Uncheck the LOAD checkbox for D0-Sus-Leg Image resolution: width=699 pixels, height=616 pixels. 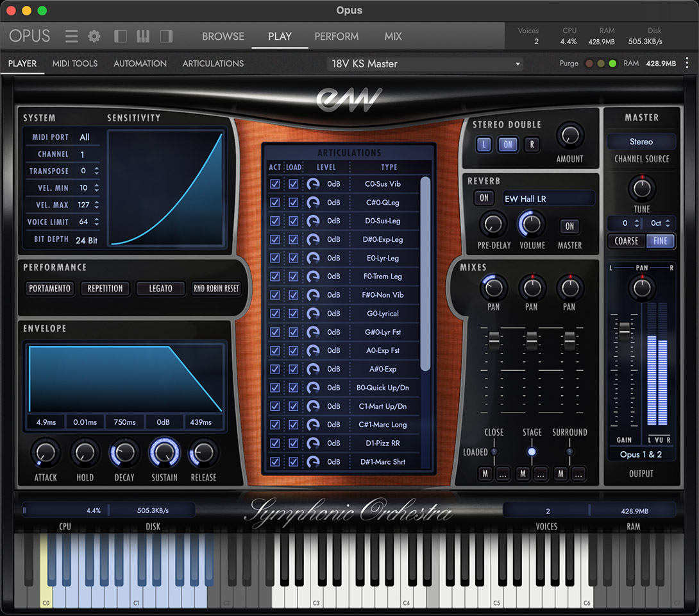(x=294, y=221)
